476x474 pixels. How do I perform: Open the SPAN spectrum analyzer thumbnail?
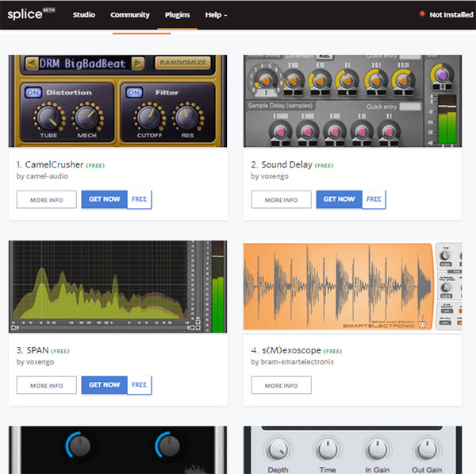pos(117,287)
